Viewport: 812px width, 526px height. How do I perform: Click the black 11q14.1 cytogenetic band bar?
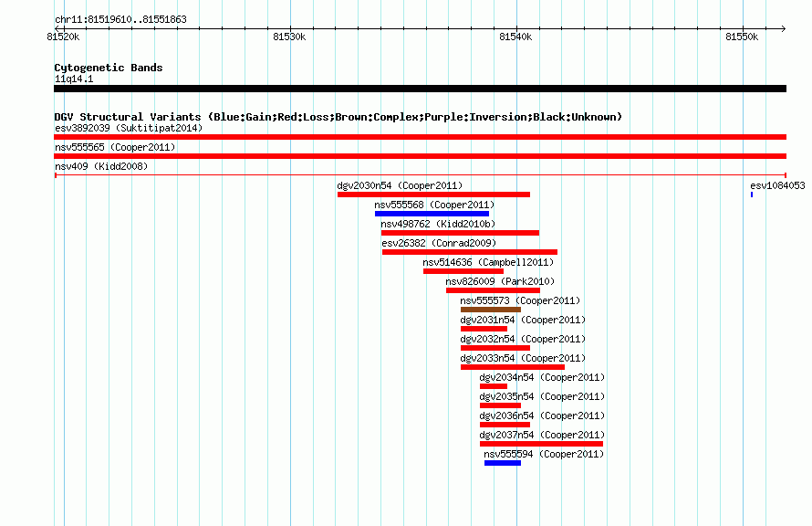coord(420,89)
